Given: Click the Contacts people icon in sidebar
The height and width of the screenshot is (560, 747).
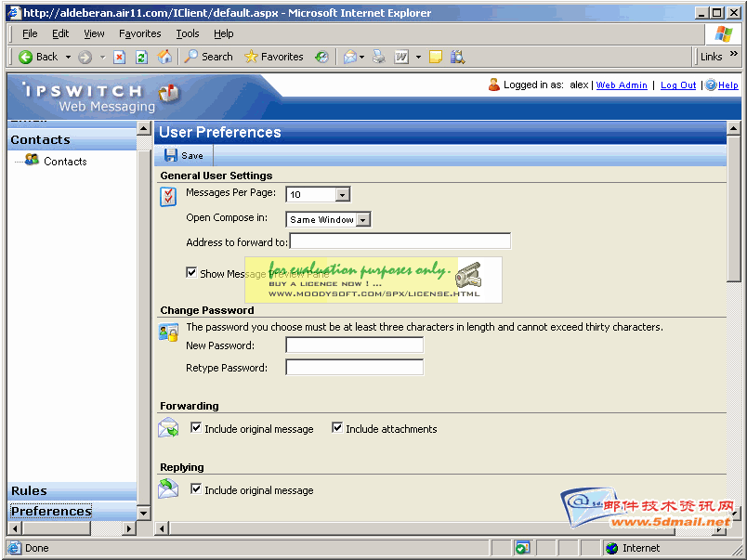Looking at the screenshot, I should [32, 161].
